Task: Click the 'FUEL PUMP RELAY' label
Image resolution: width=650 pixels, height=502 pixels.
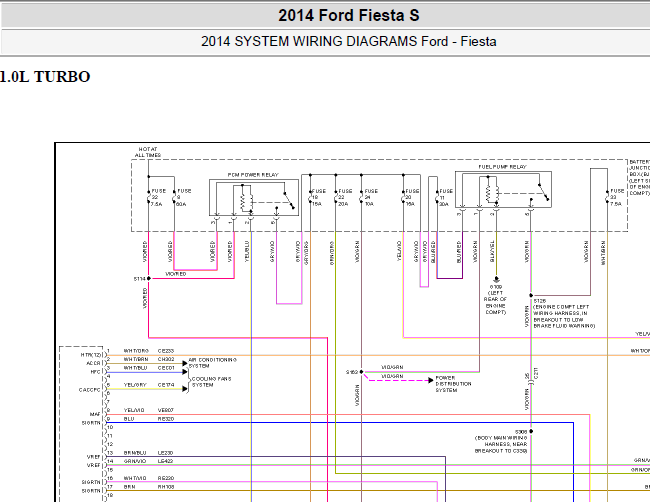Action: point(502,167)
